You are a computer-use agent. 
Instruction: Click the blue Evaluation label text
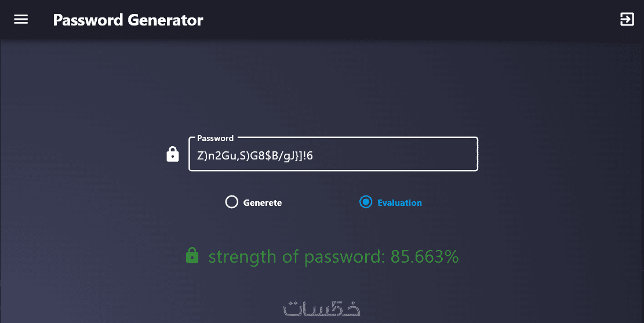pos(399,203)
